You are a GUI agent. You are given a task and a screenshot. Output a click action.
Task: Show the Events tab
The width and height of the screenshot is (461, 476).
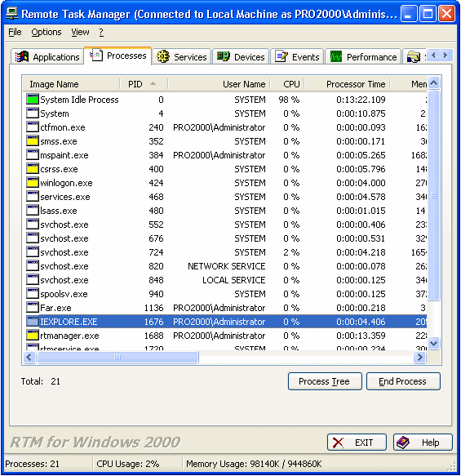coord(297,57)
